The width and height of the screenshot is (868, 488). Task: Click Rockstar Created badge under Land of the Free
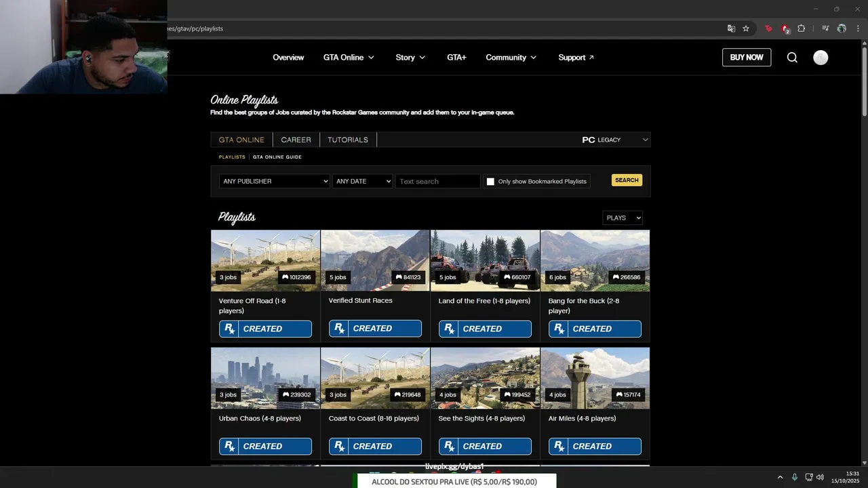click(485, 329)
